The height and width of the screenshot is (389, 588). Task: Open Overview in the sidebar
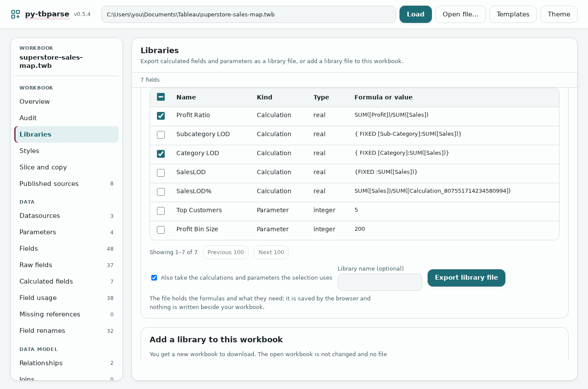(x=67, y=102)
